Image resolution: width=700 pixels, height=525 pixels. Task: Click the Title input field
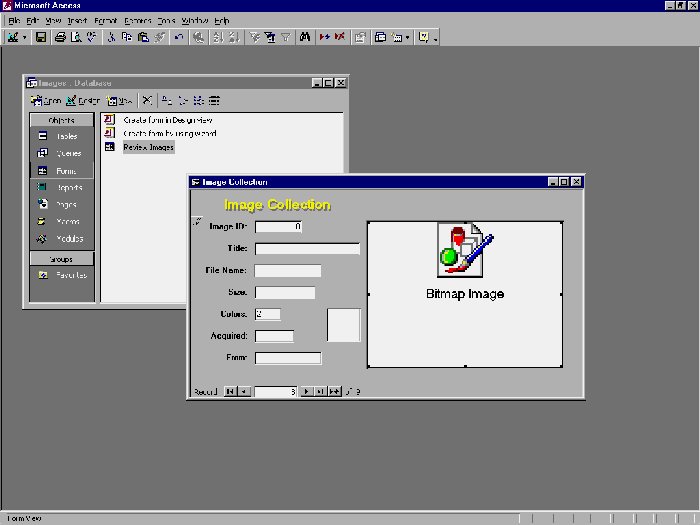coord(307,248)
